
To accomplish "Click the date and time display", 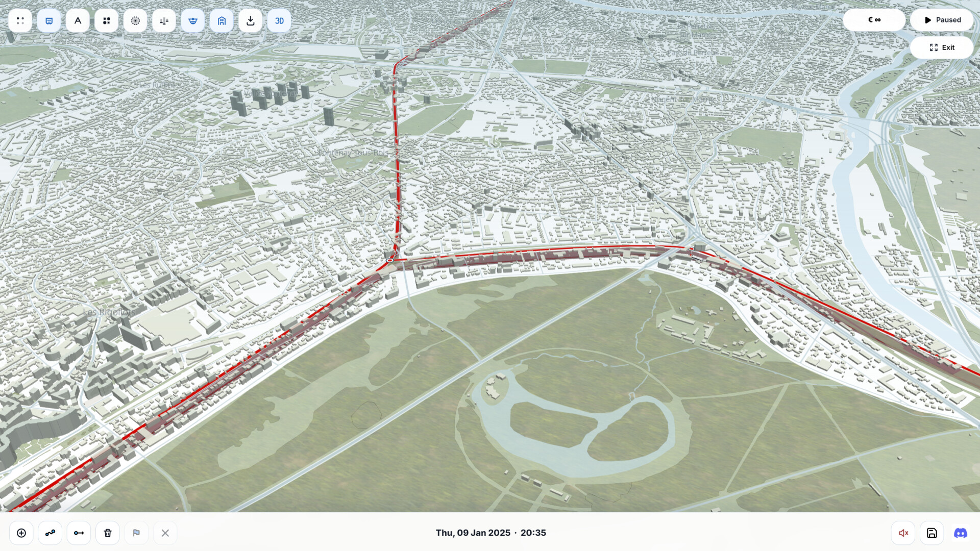I will click(x=491, y=533).
